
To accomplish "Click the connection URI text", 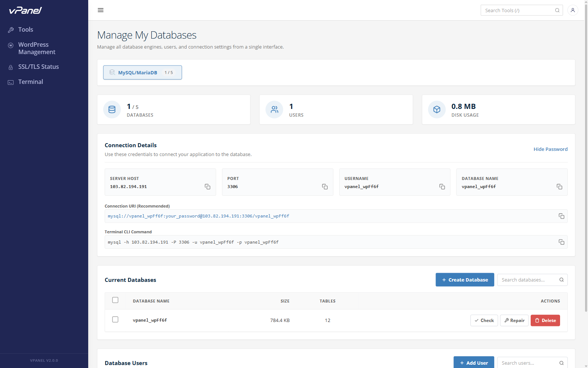I will click(198, 216).
